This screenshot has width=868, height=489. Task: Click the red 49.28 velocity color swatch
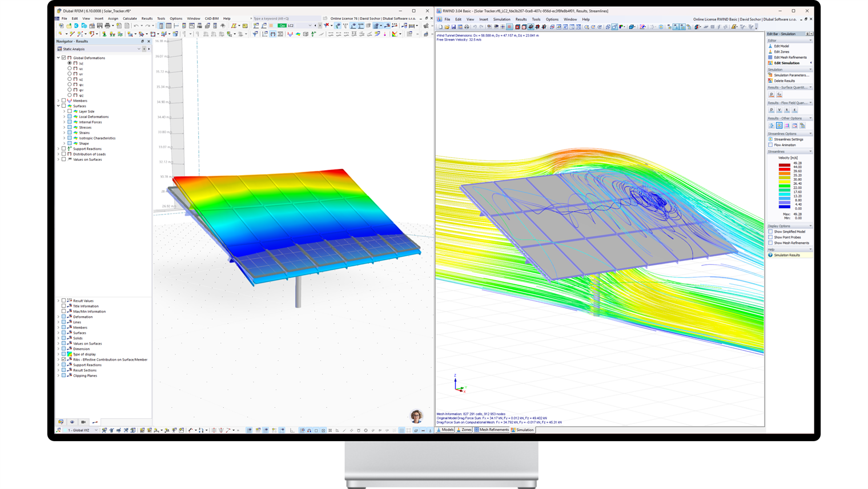click(785, 165)
